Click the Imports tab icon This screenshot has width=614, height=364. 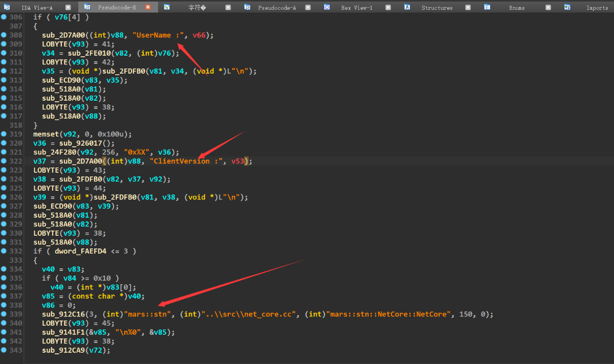click(567, 7)
